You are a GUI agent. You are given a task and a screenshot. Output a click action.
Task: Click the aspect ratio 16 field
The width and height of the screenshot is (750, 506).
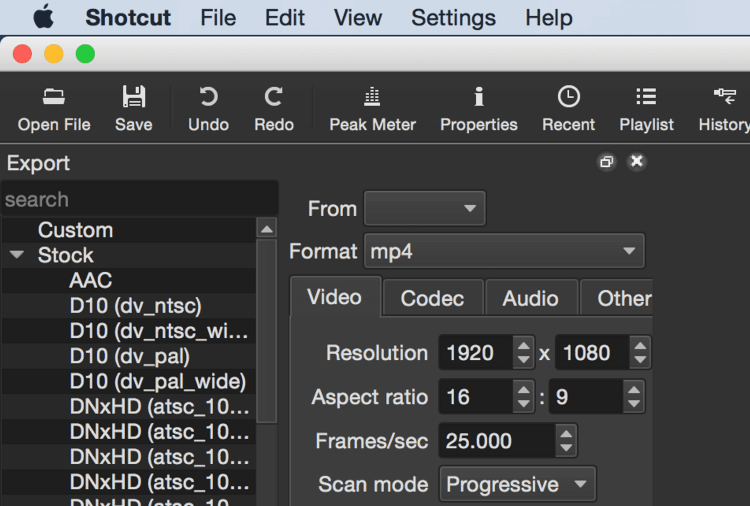click(x=475, y=396)
